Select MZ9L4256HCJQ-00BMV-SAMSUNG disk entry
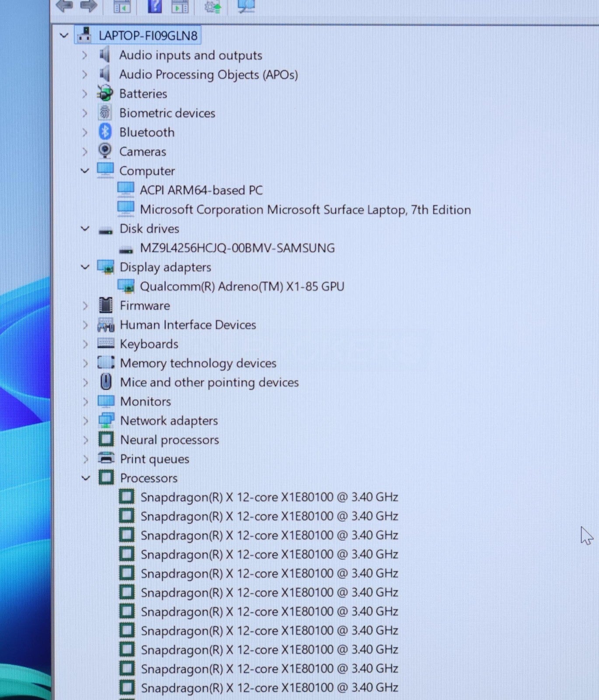The image size is (599, 700). (237, 248)
